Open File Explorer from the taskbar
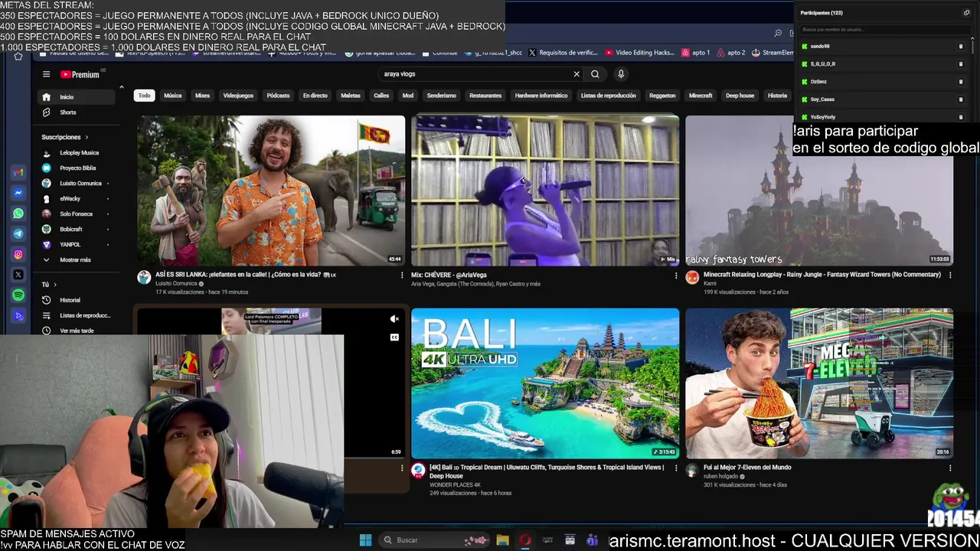980x551 pixels. pyautogui.click(x=502, y=540)
